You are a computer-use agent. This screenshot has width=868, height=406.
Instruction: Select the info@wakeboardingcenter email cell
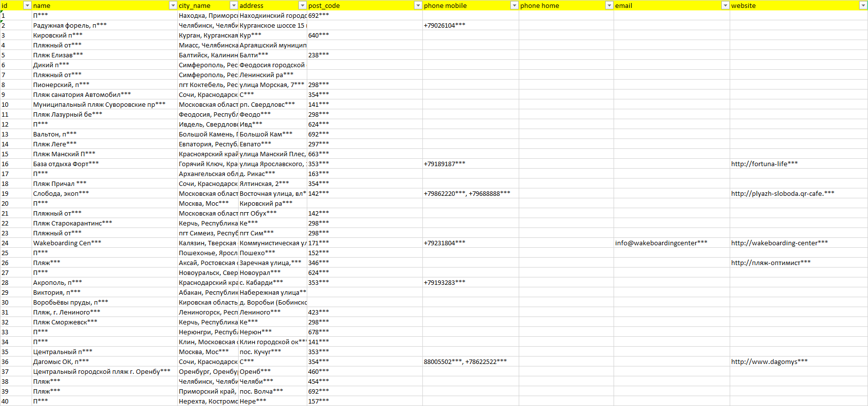[x=661, y=243]
